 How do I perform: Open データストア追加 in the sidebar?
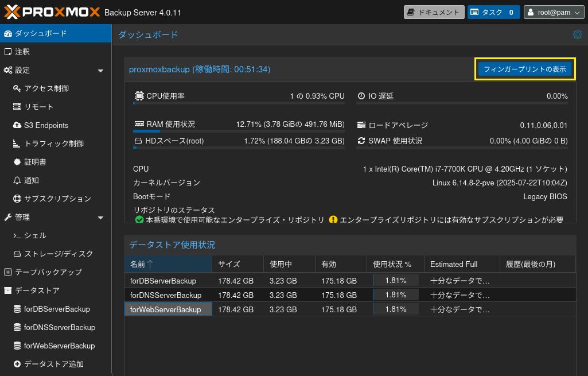[x=56, y=364]
